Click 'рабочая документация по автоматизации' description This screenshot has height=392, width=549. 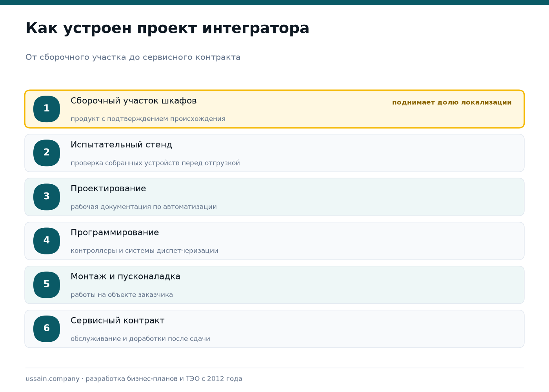pyautogui.click(x=144, y=207)
